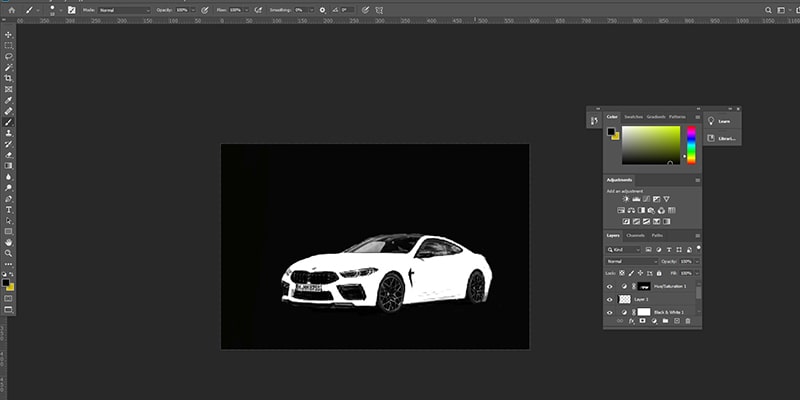Click the Home icon in the options bar
The width and height of the screenshot is (800, 400).
(12, 10)
